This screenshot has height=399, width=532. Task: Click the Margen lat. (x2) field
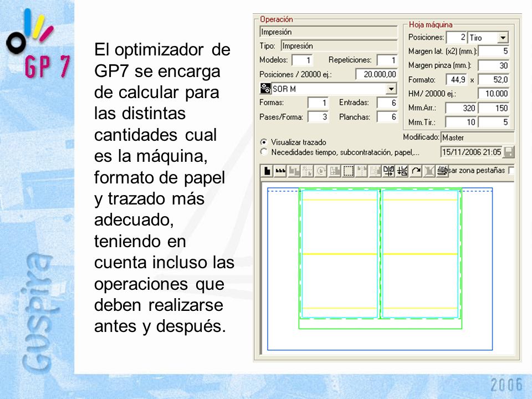click(x=493, y=51)
